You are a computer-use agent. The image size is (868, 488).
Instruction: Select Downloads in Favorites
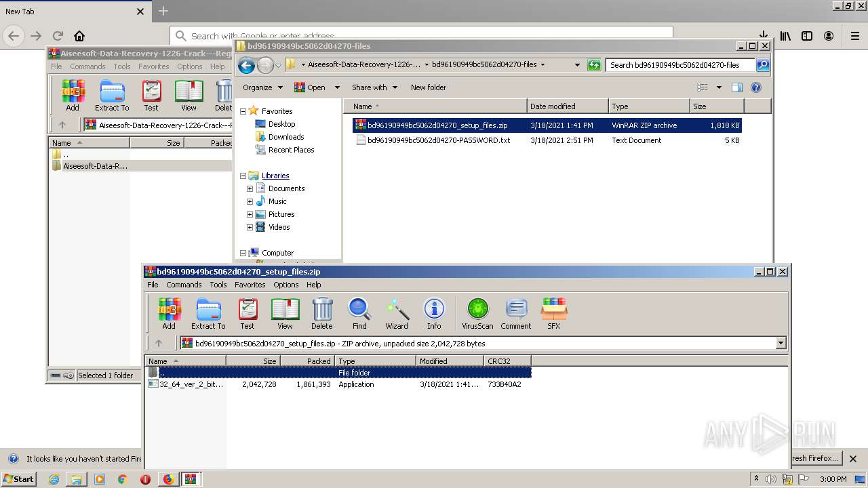285,137
